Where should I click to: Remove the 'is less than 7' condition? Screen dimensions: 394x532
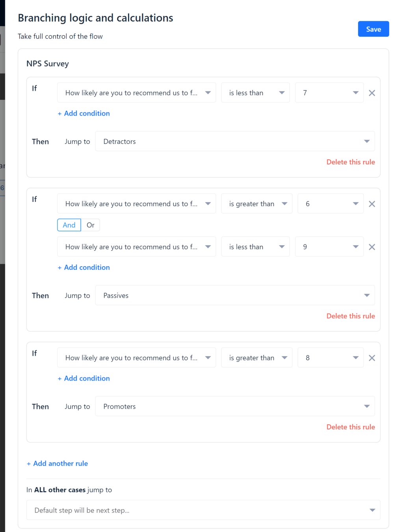(x=372, y=93)
